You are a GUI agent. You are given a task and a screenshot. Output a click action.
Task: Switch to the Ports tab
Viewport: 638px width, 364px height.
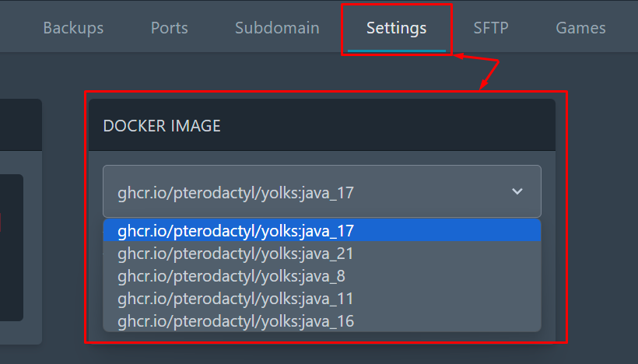[170, 28]
